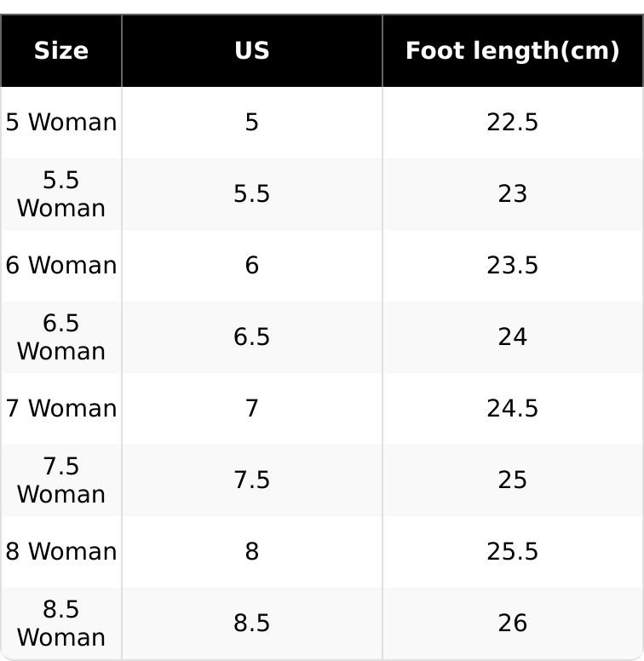Click US value 6.5 cell
This screenshot has width=644, height=661.
252,337
